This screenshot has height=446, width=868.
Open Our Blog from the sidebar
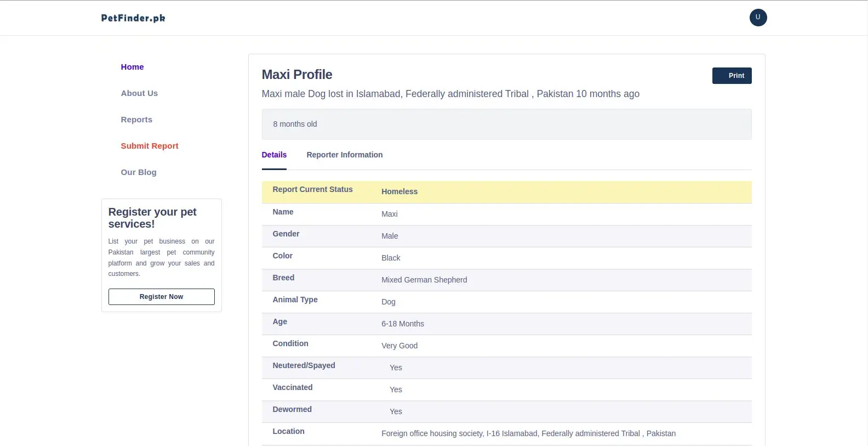[139, 172]
